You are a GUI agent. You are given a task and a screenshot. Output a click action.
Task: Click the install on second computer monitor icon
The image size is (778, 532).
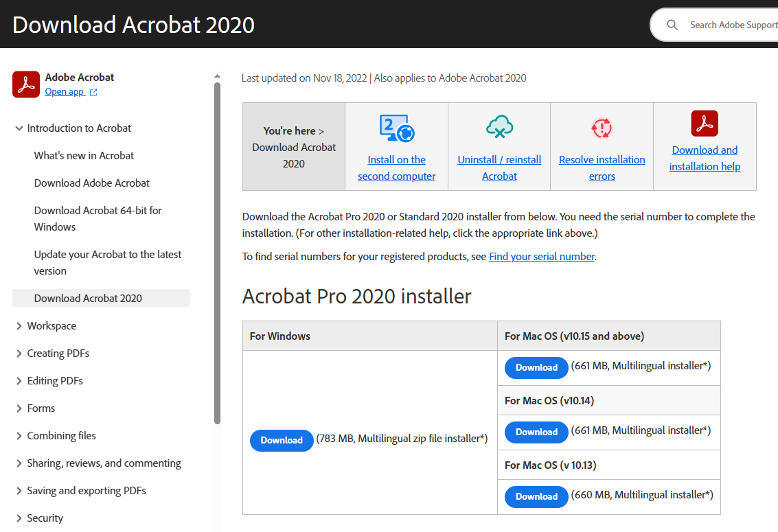396,128
